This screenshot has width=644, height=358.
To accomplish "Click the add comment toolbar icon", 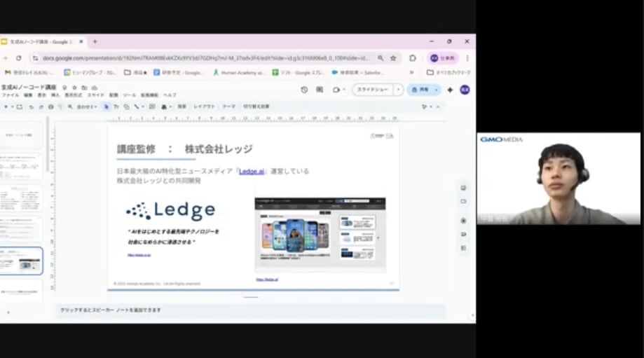I will [x=152, y=106].
